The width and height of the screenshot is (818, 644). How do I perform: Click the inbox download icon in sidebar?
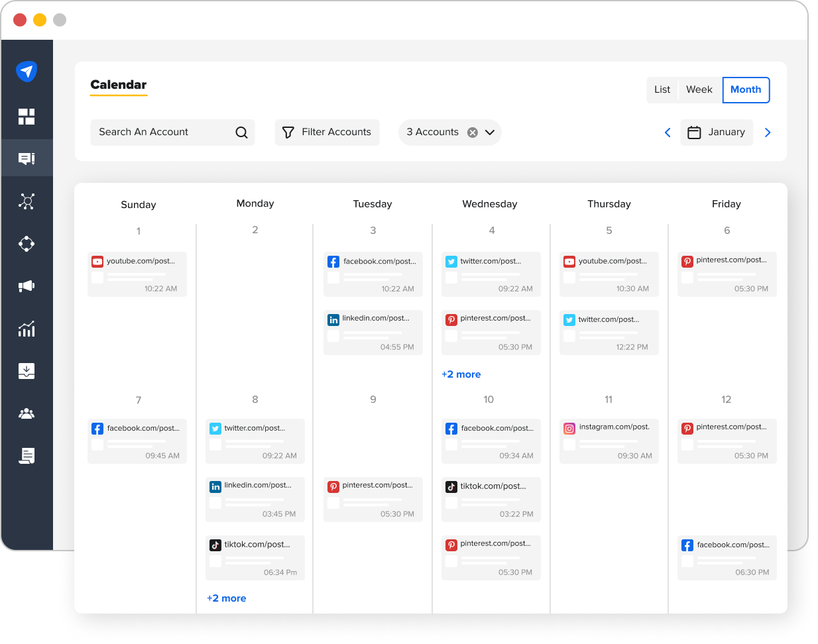(x=27, y=371)
